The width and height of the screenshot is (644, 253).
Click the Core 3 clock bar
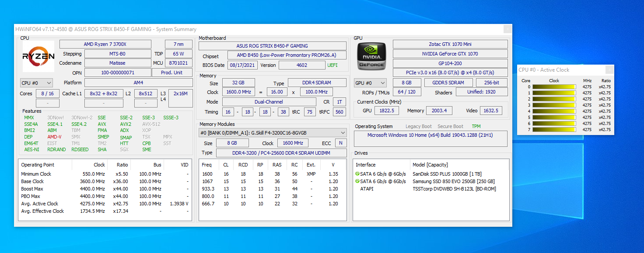(x=554, y=105)
